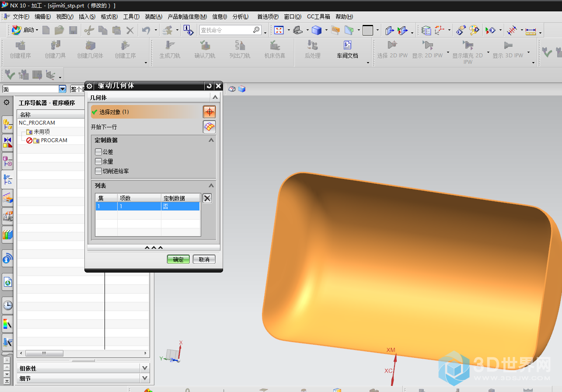Click the navigator horizontal scrollbar

click(x=83, y=353)
